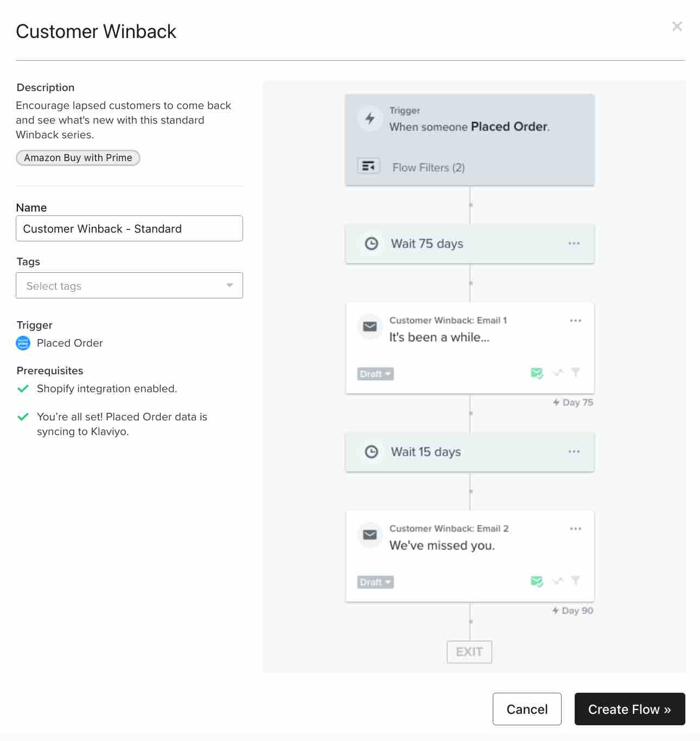Click the clock icon on Wait 15 days step
This screenshot has height=741, width=700.
371,451
